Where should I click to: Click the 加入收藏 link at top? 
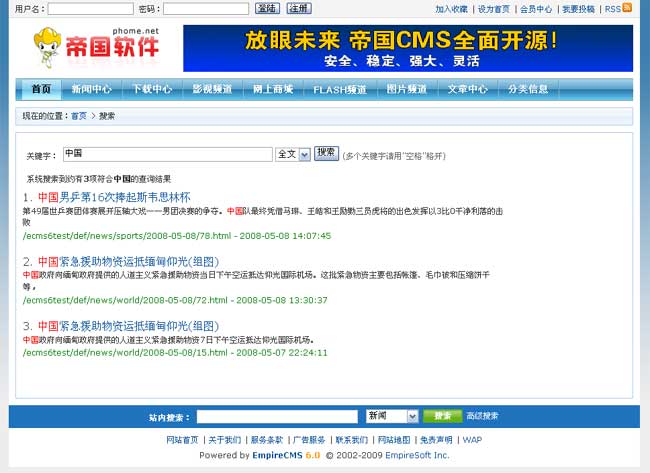click(451, 9)
